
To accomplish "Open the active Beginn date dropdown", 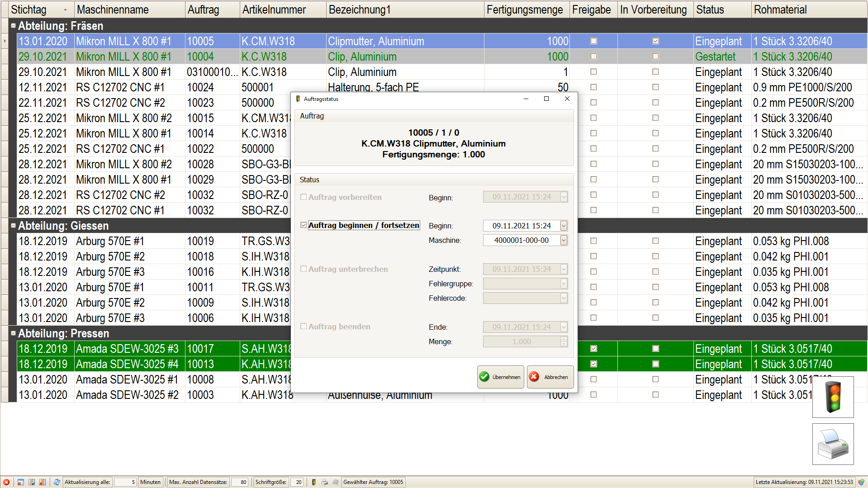I will point(564,226).
